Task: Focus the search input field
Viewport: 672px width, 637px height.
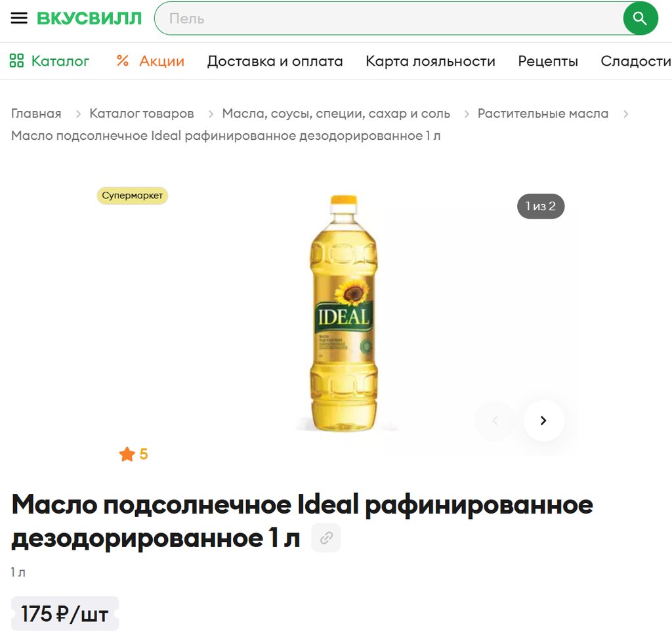Action: (x=388, y=18)
